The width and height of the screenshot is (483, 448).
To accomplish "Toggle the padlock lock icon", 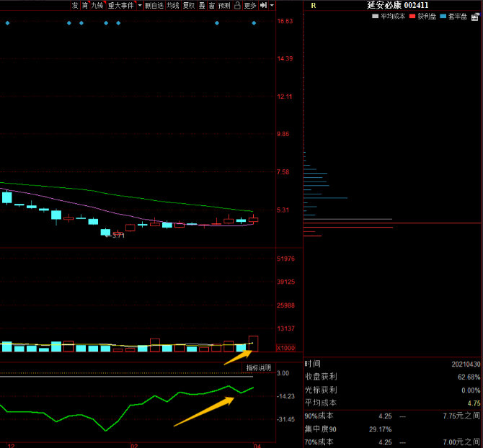I will click(x=237, y=5).
